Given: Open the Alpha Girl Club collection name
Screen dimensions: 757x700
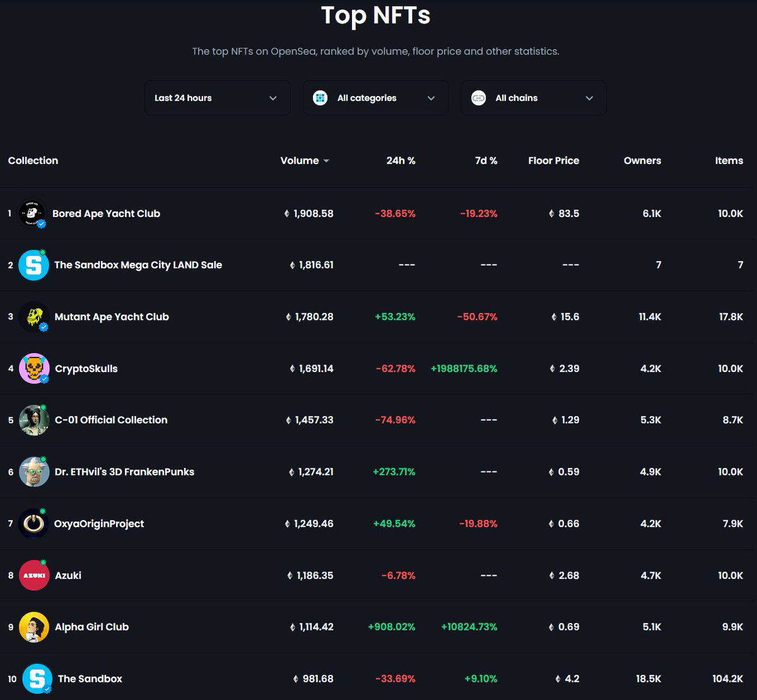Looking at the screenshot, I should tap(91, 627).
